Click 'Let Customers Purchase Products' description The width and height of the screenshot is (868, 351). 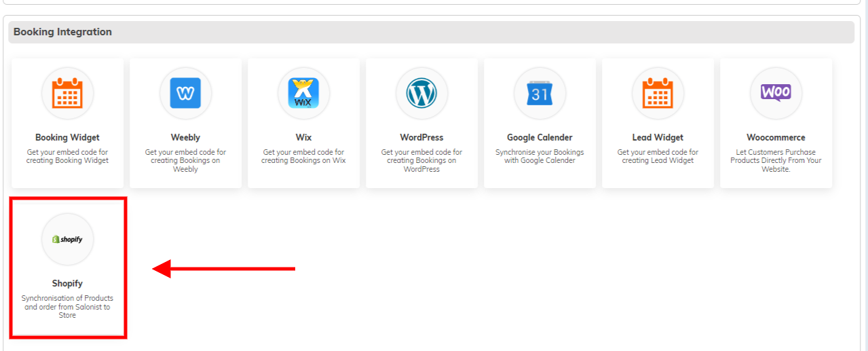point(776,161)
